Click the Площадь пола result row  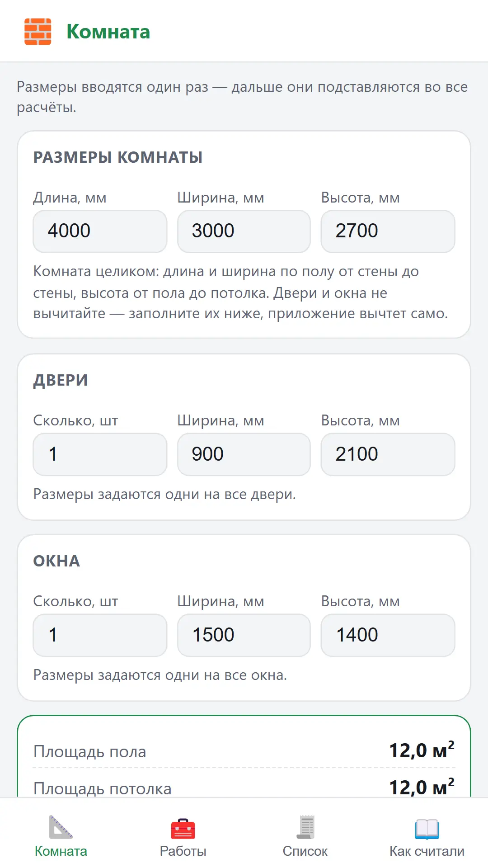(244, 751)
